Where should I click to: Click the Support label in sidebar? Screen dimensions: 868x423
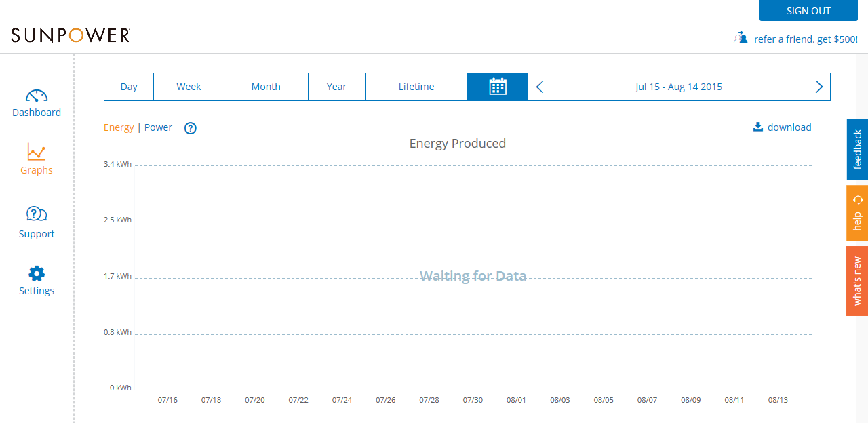37,234
